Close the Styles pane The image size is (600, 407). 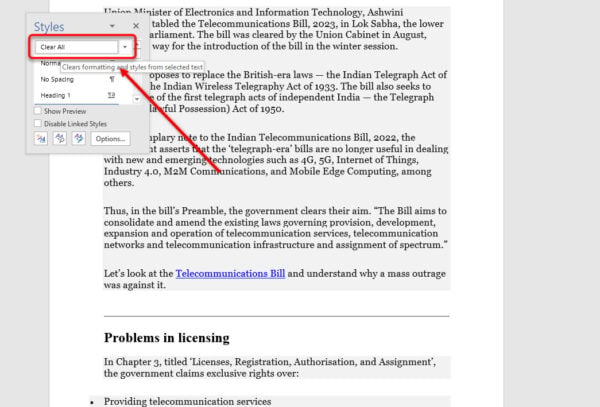pos(136,25)
